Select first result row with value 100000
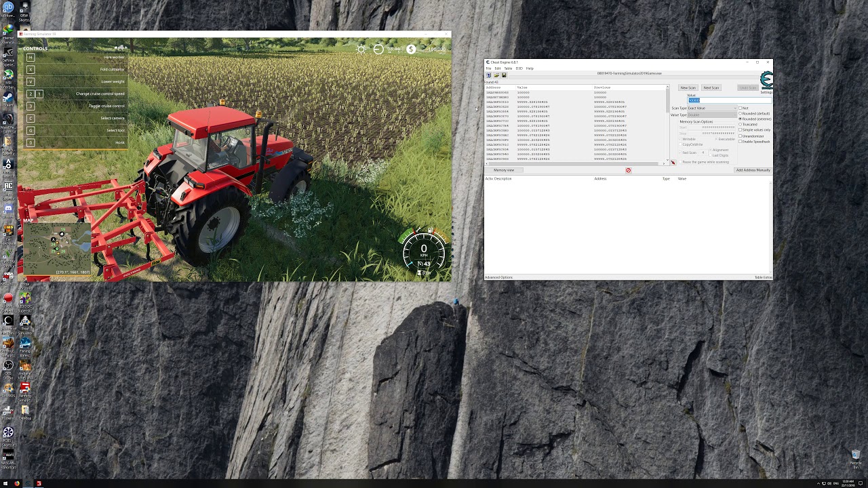 (575, 92)
